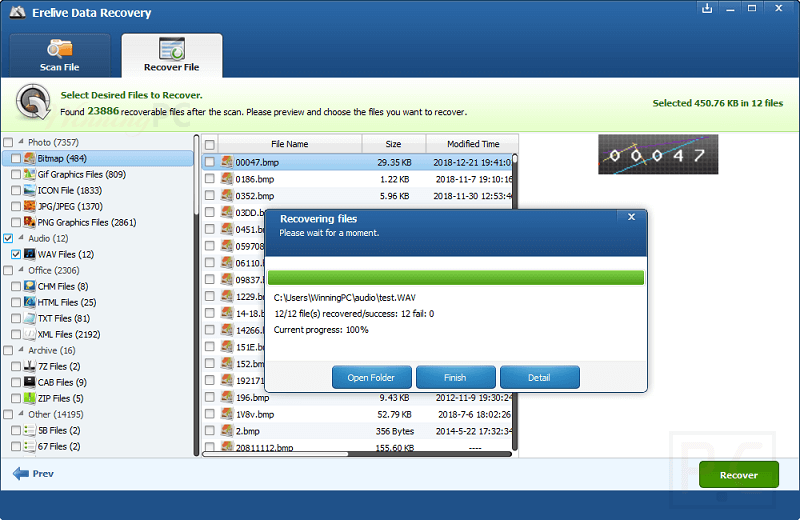Check the Archive (16) checkbox
The width and height of the screenshot is (800, 520).
[8, 351]
